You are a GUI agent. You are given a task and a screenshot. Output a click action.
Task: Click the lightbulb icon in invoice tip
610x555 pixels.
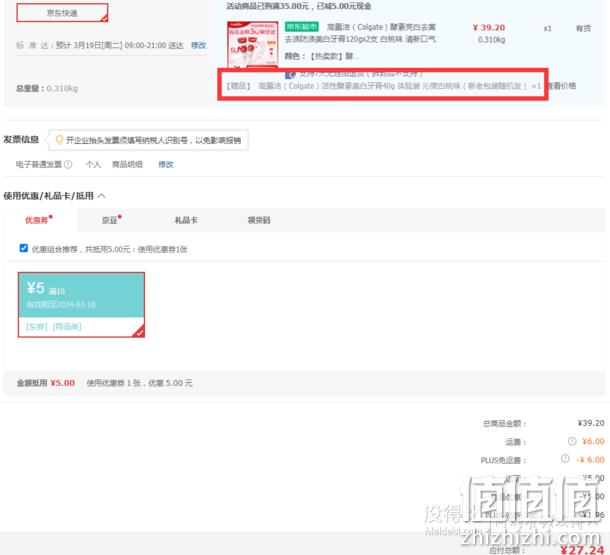59,140
